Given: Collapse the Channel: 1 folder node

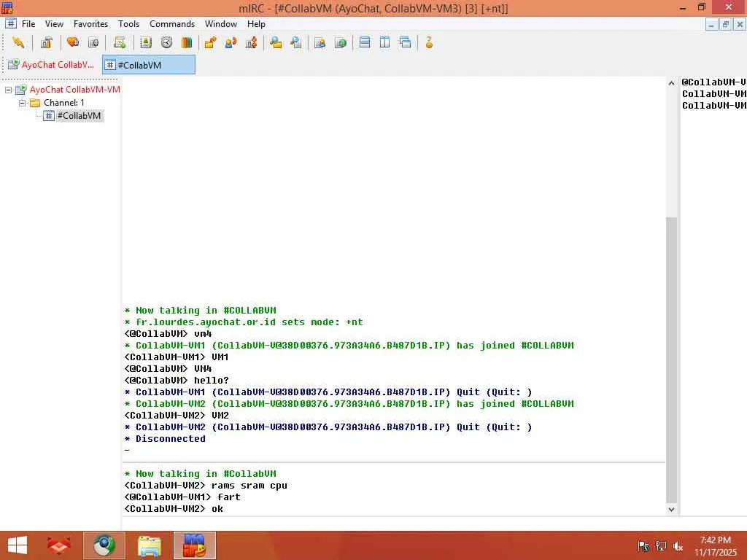Looking at the screenshot, I should pyautogui.click(x=22, y=103).
